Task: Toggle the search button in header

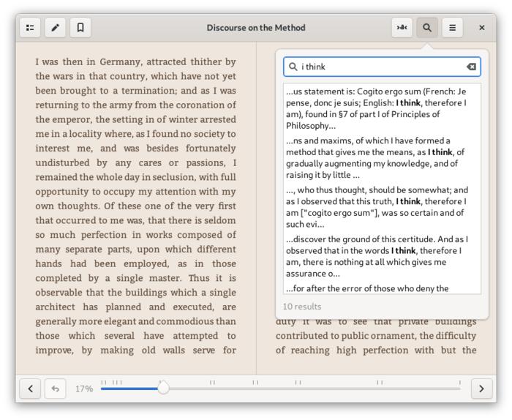Action: (x=426, y=28)
